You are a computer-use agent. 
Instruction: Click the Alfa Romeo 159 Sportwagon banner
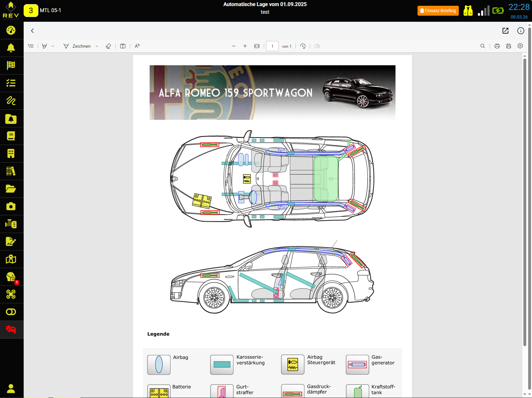(272, 92)
